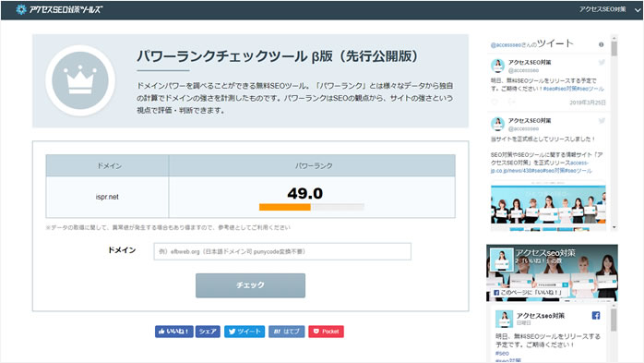This screenshot has height=363, width=644.
Task: Like the first tweet heart icon
Action: click(495, 102)
